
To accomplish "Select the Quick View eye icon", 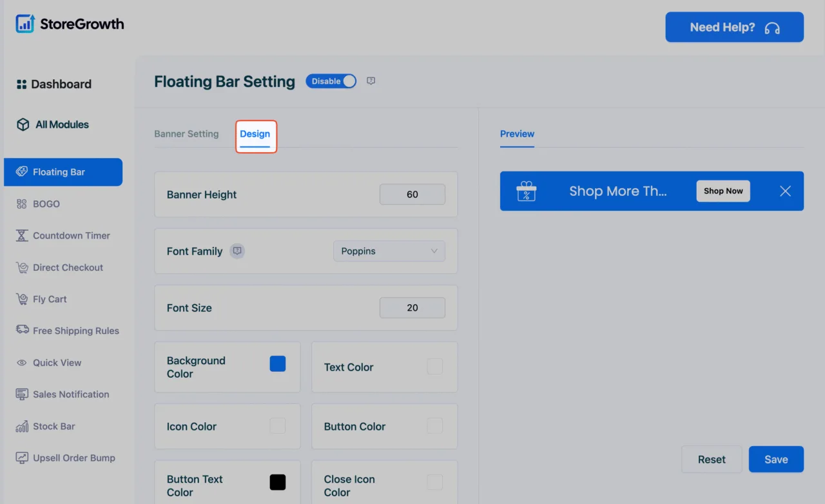I will 22,363.
